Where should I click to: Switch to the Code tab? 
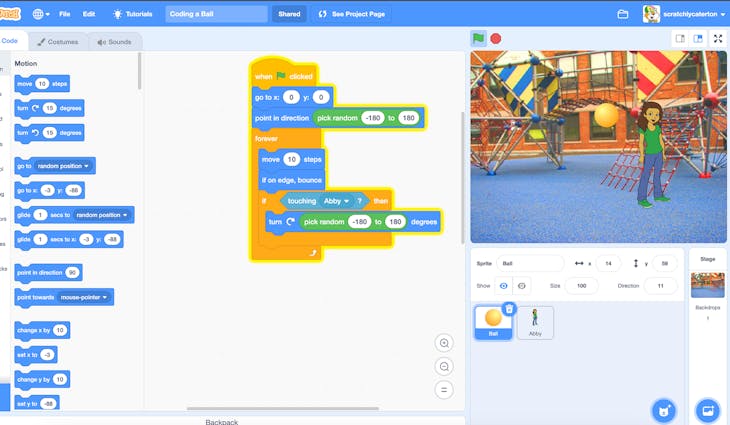[x=9, y=41]
